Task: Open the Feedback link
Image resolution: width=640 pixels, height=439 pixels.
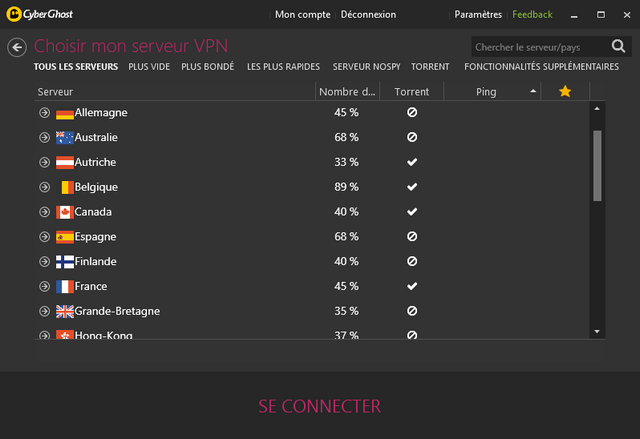Action: point(532,15)
